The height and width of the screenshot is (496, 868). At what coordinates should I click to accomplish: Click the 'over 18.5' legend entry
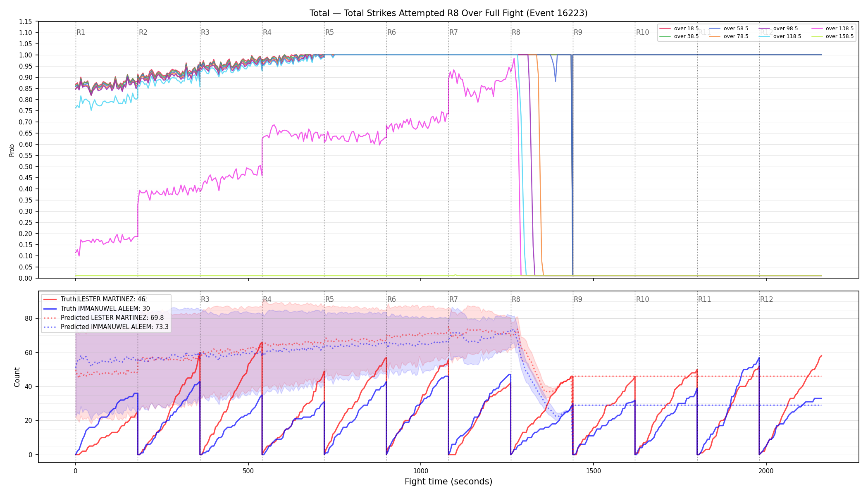coord(679,29)
